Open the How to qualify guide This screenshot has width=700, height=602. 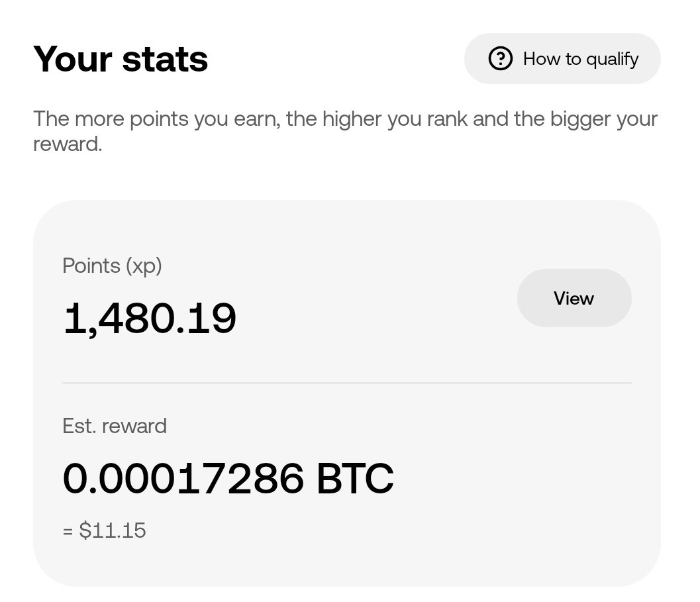(562, 58)
